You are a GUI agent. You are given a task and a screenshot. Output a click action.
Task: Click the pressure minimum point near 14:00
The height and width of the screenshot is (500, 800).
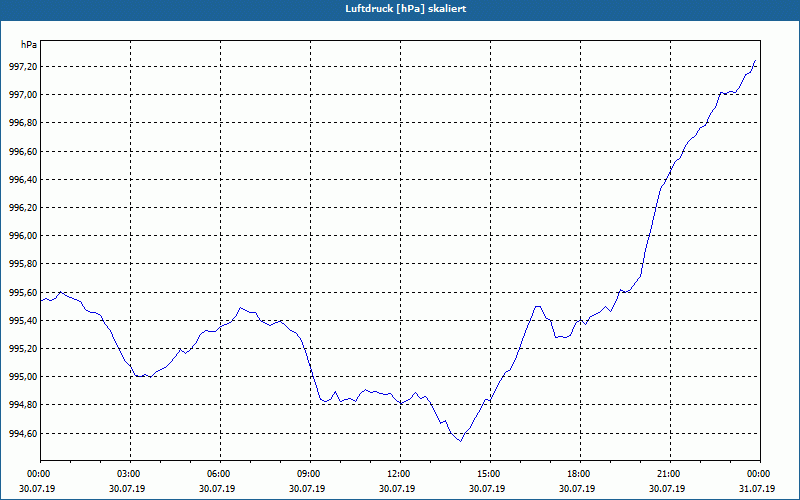point(460,441)
